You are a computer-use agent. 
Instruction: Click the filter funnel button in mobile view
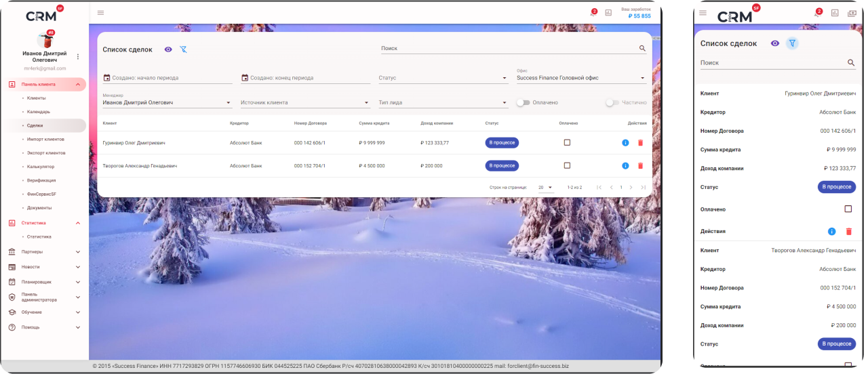click(792, 43)
